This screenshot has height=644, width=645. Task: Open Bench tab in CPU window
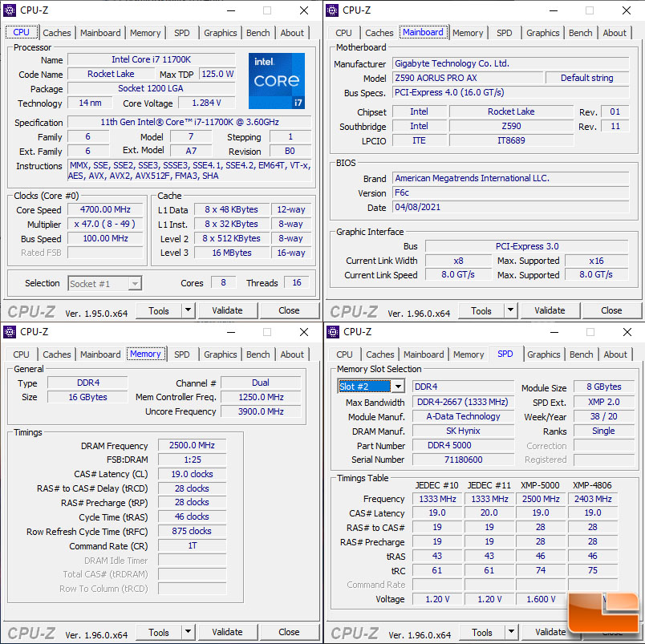258,33
